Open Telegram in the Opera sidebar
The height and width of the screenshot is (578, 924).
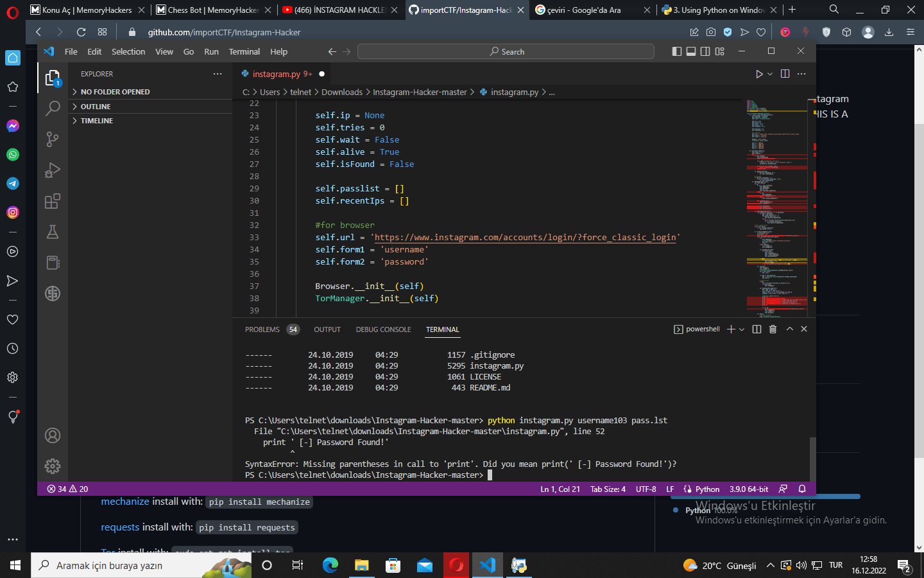[12, 184]
